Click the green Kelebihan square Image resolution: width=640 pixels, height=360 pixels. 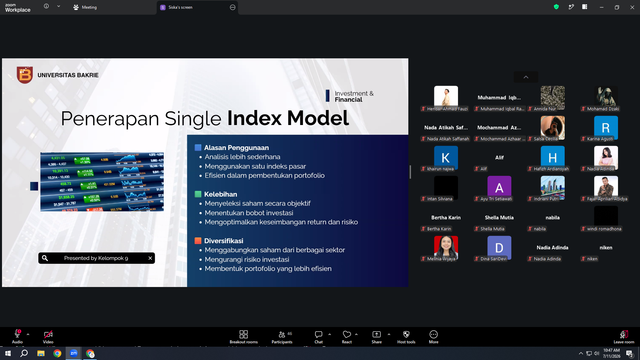coord(198,194)
